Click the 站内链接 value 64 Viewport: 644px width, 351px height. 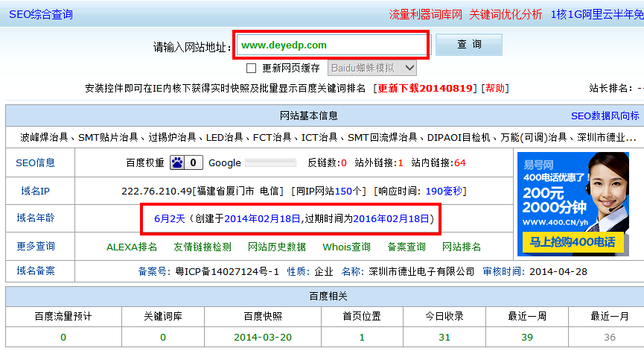460,163
